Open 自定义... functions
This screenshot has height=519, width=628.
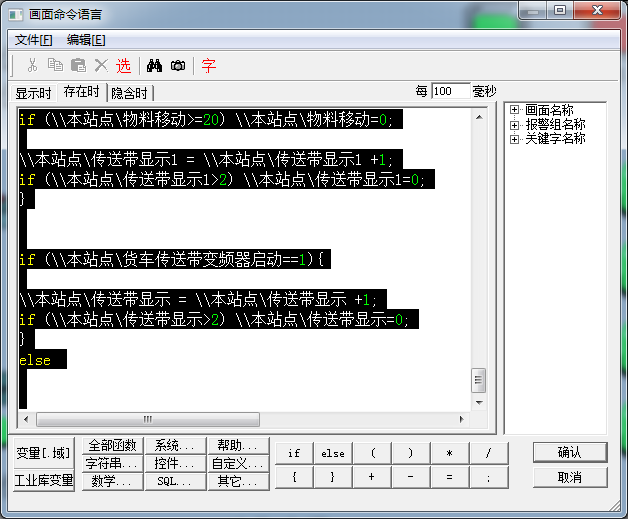coord(238,463)
